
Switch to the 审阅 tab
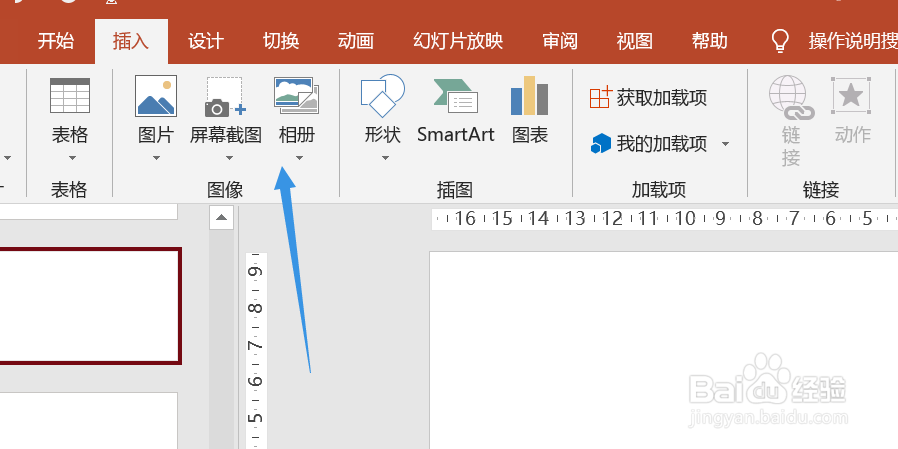pos(560,41)
